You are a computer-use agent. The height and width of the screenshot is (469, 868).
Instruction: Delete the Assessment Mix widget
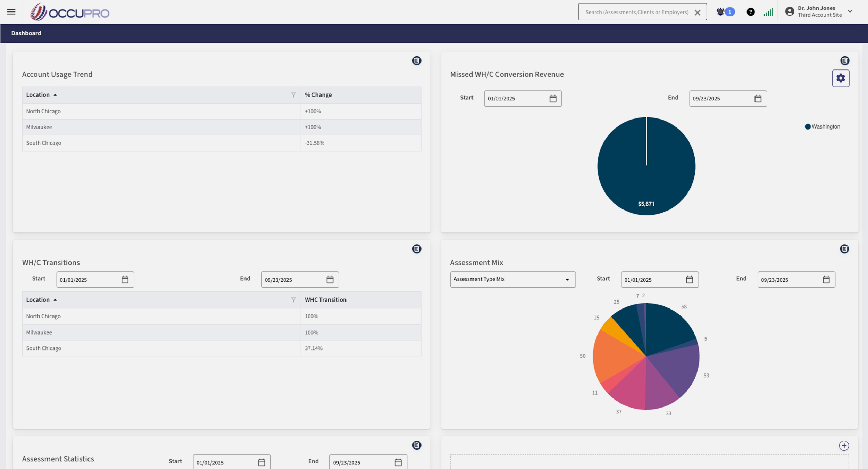(x=844, y=249)
